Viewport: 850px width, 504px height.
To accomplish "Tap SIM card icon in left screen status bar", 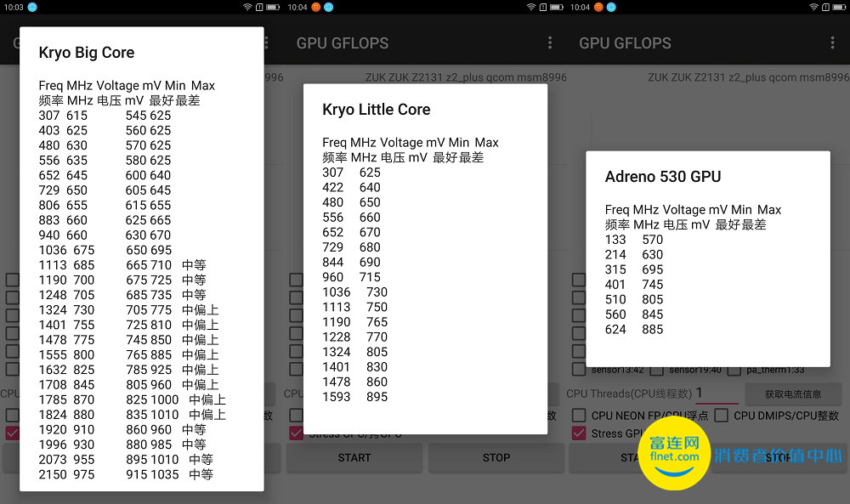I will click(x=259, y=7).
